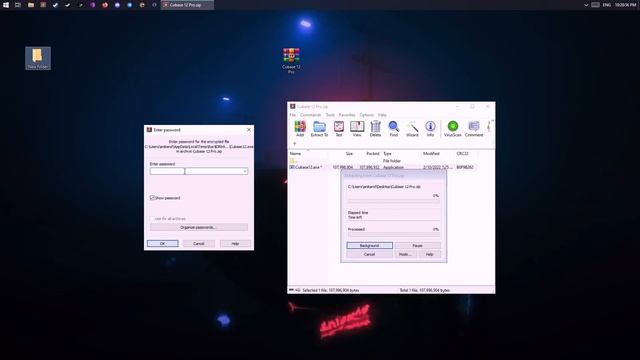Click Help in the extraction progress dialog
The image size is (640, 360).
click(x=429, y=254)
